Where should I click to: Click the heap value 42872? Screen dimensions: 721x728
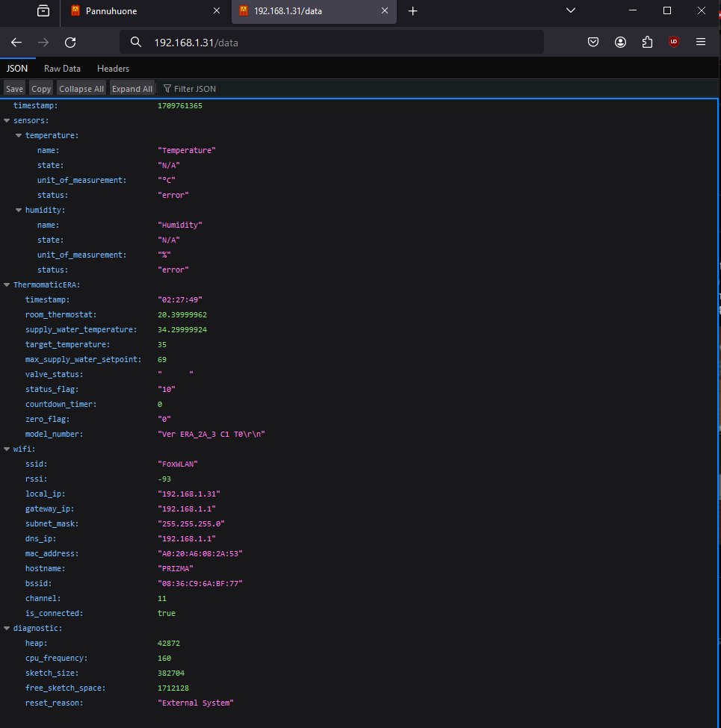169,644
